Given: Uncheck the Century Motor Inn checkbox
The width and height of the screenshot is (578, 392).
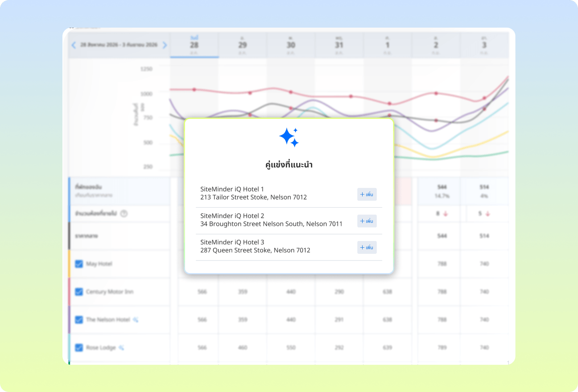Looking at the screenshot, I should click(79, 292).
